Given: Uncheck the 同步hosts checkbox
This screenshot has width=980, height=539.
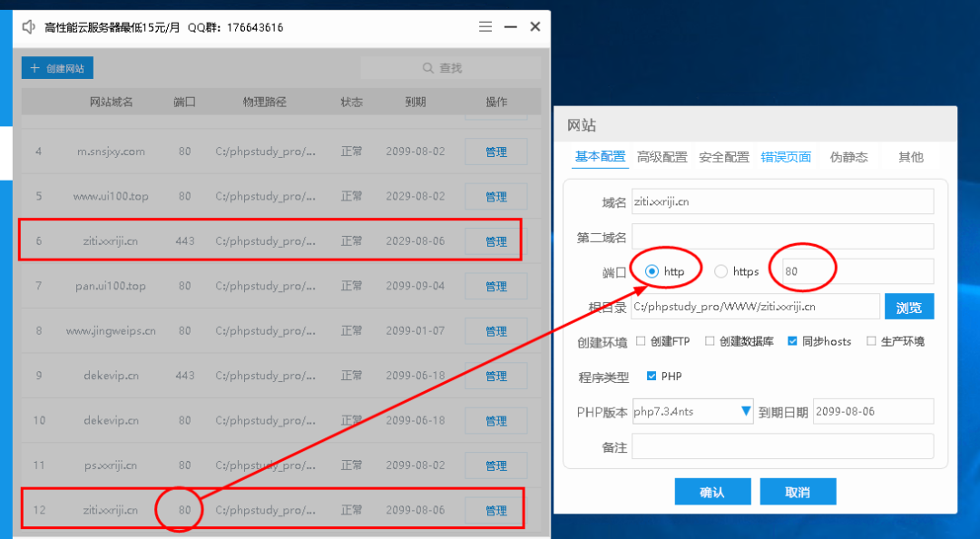Looking at the screenshot, I should (791, 342).
